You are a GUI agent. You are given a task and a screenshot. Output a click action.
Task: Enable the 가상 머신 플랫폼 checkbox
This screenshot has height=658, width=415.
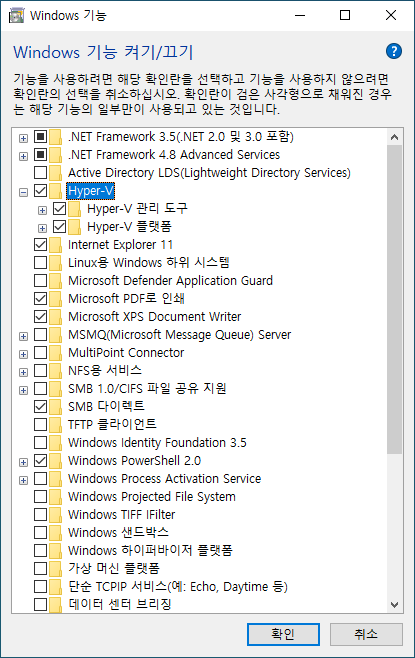point(40,568)
